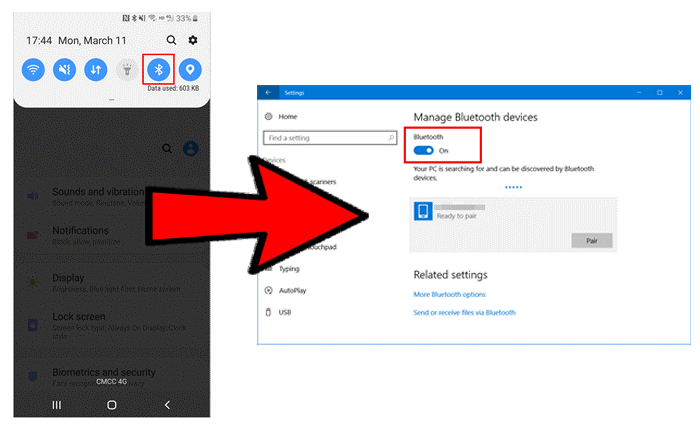This screenshot has width=700, height=428.
Task: Click the Home gear icon
Action: pos(268,116)
